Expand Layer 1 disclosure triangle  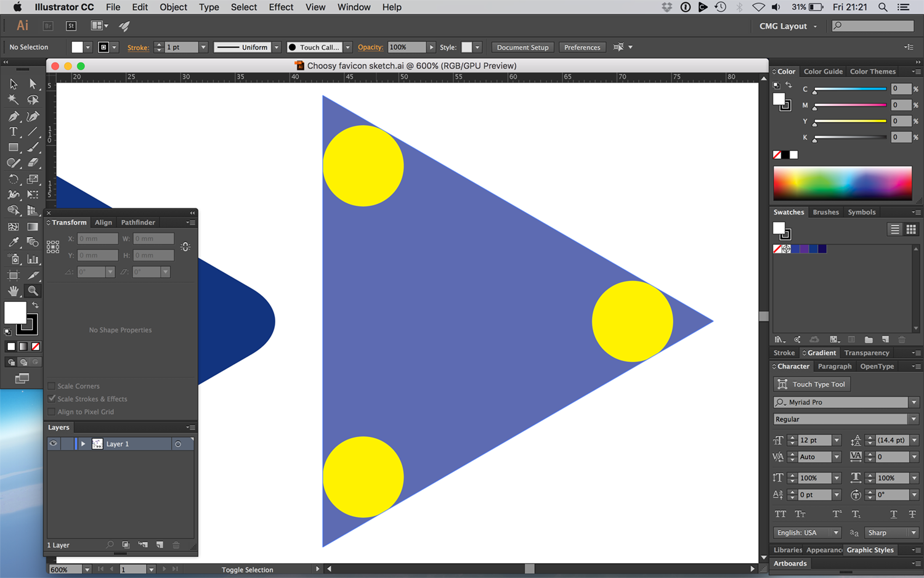coord(83,444)
